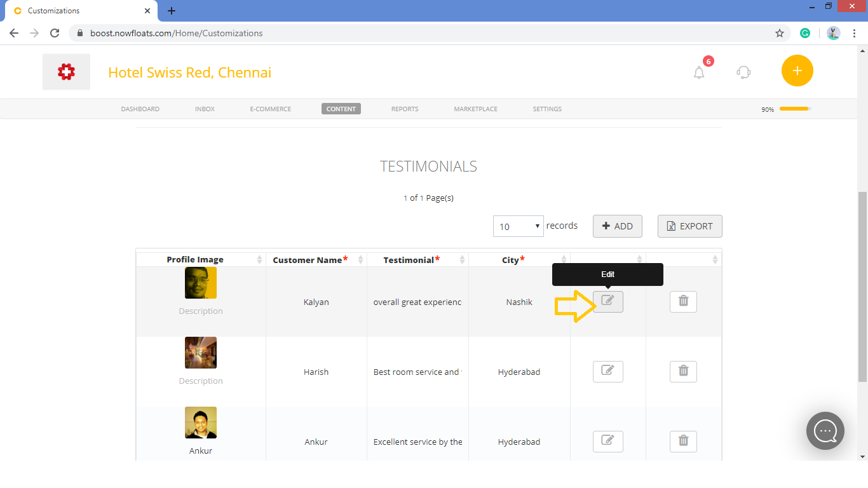This screenshot has width=868, height=488.
Task: Open the Dashboard menu
Action: coord(140,109)
